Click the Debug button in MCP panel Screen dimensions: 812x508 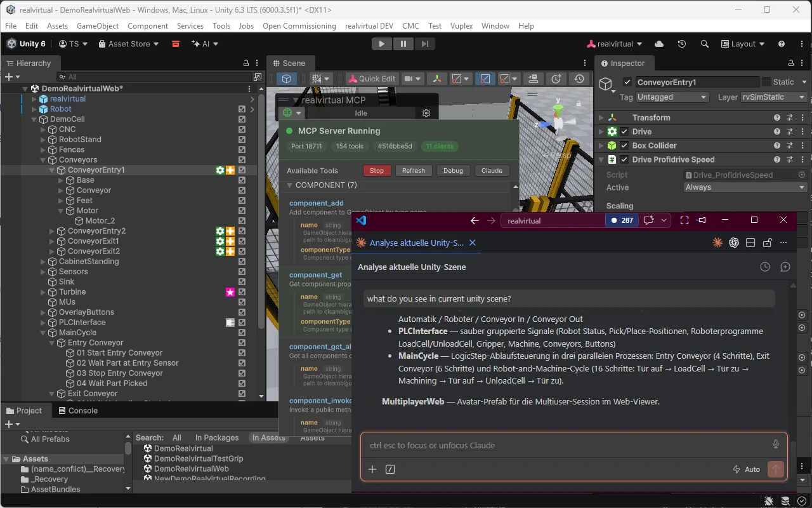453,170
